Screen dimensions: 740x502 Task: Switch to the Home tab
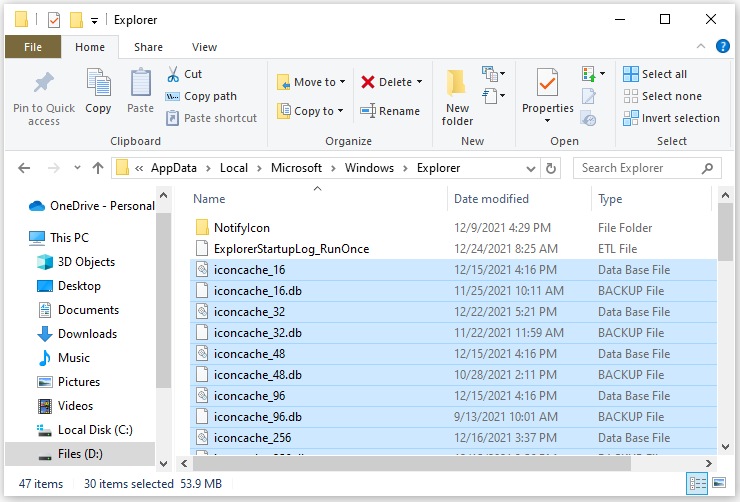tap(90, 47)
